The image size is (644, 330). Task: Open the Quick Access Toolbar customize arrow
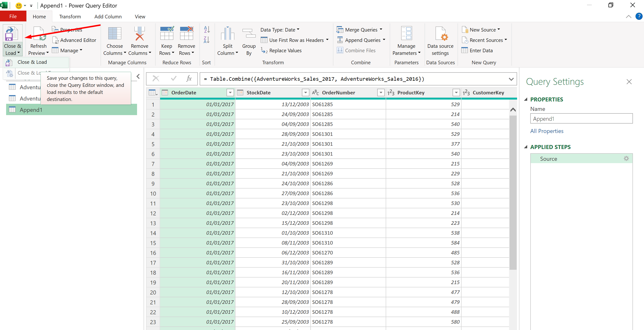[31, 5]
